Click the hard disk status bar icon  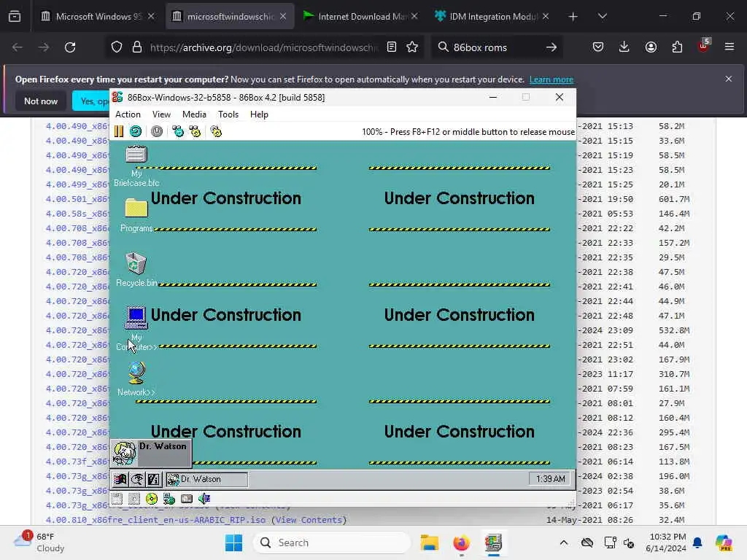click(187, 499)
